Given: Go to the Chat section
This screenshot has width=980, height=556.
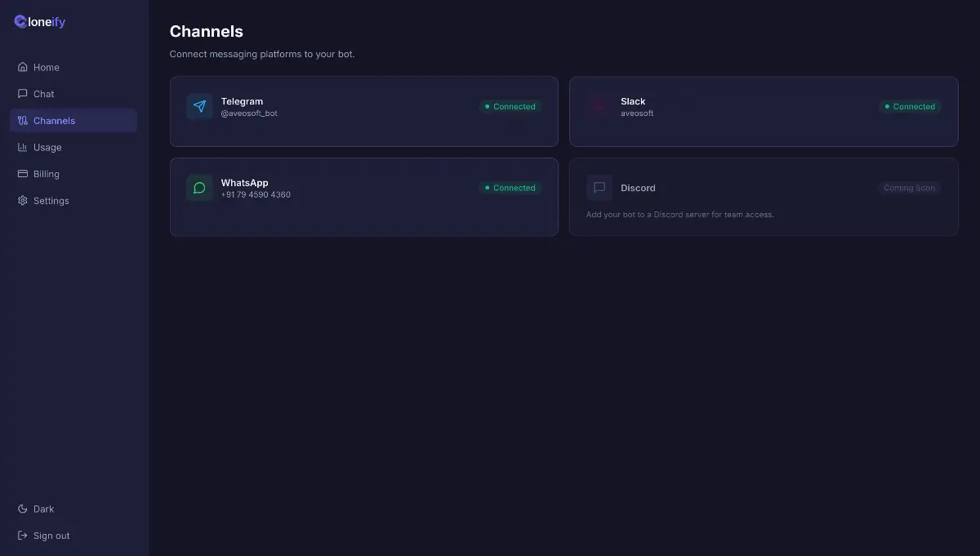Looking at the screenshot, I should tap(73, 94).
